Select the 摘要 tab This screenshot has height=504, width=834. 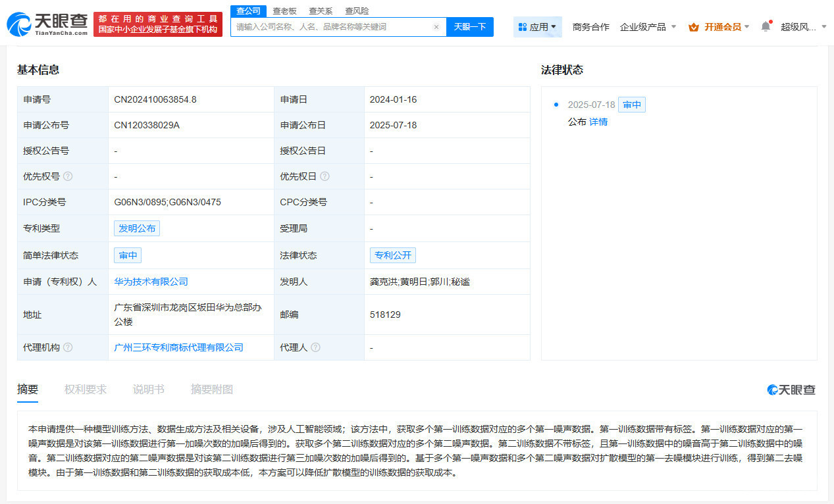click(x=28, y=390)
